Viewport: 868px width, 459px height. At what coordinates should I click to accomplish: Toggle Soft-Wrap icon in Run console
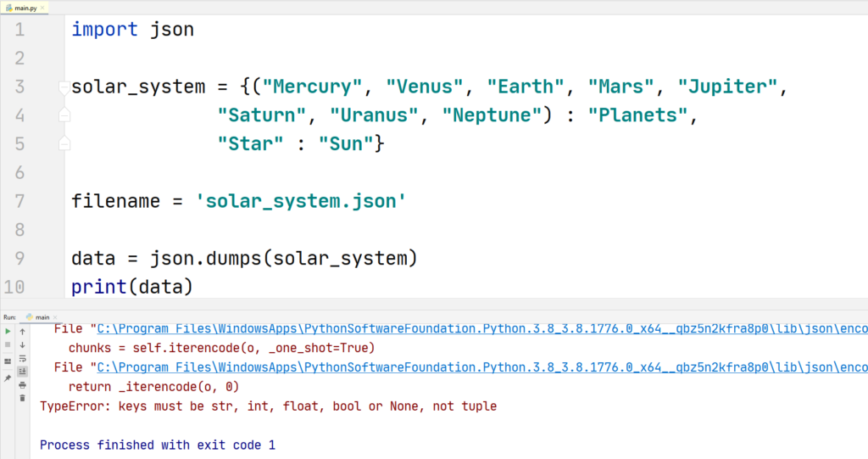tap(23, 359)
